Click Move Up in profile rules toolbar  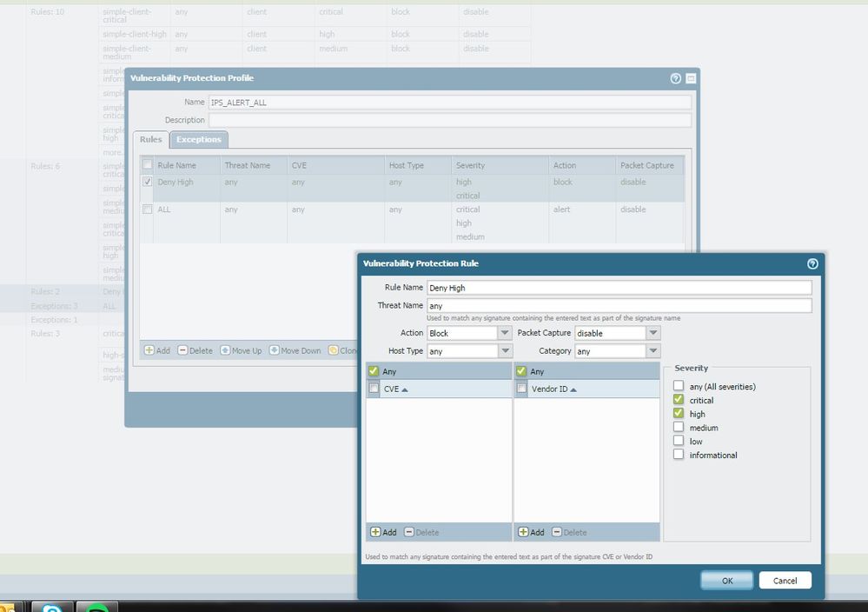point(241,350)
